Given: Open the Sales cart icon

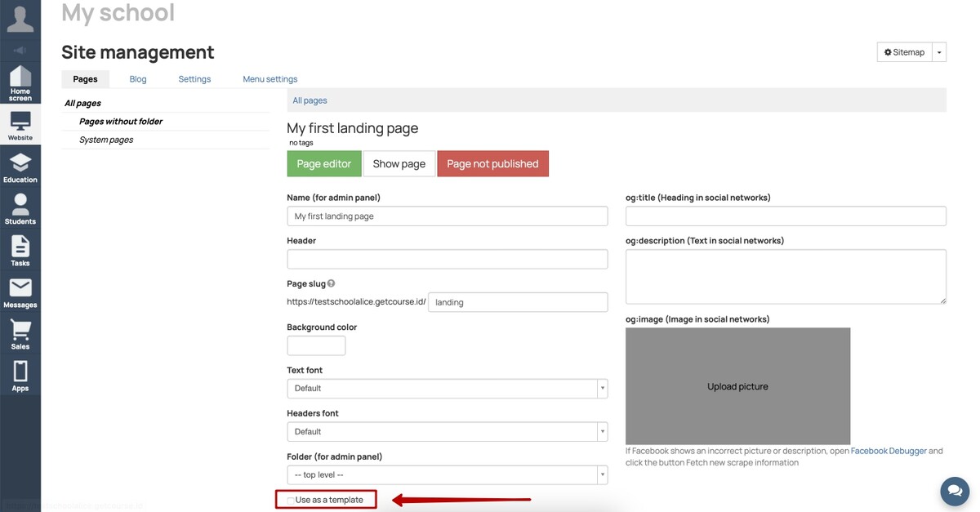Looking at the screenshot, I should tap(20, 334).
